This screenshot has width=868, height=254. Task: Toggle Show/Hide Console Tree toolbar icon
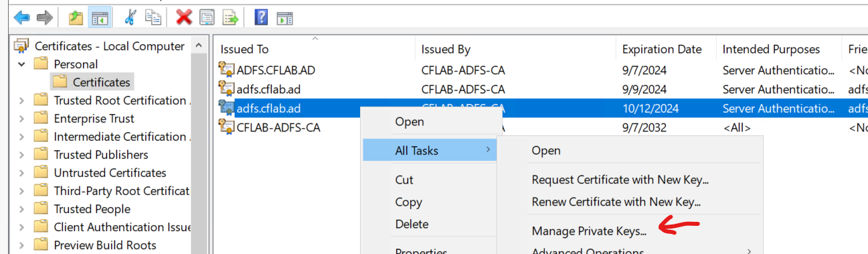coord(100,17)
